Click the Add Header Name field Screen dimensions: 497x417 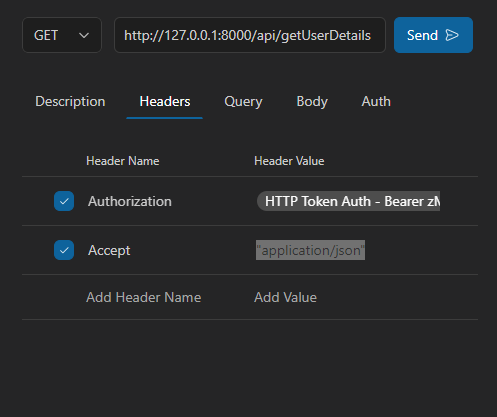point(144,297)
